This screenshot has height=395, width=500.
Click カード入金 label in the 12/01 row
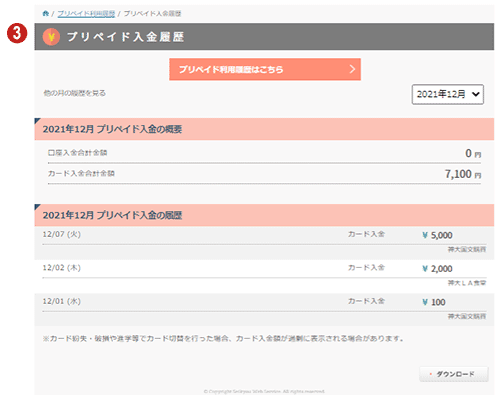(x=366, y=301)
